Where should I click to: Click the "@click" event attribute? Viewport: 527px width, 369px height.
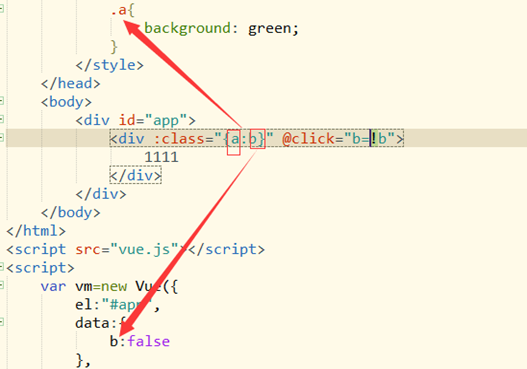(308, 138)
